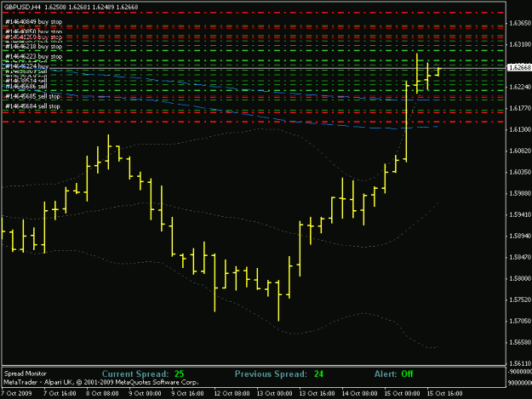Image resolution: width=532 pixels, height=399 pixels.
Task: Click price axis value 1.59880
Action: 520,193
